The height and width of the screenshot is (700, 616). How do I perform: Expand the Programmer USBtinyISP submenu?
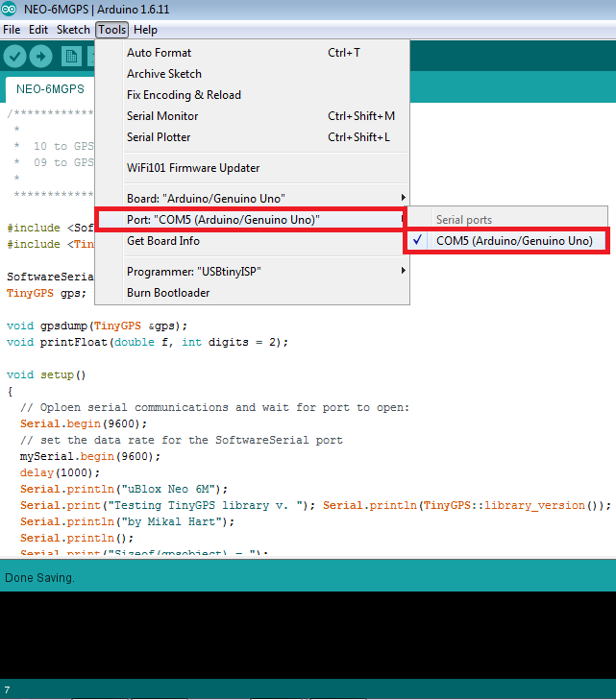point(252,272)
